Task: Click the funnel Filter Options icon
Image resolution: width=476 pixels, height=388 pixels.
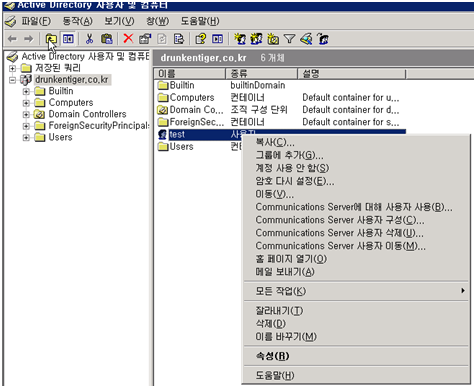Action: click(x=289, y=39)
